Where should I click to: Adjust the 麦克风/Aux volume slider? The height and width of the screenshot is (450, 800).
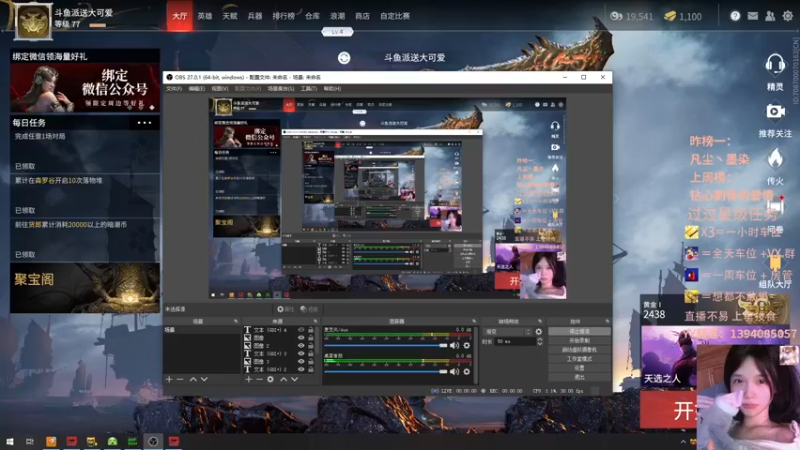coord(386,345)
